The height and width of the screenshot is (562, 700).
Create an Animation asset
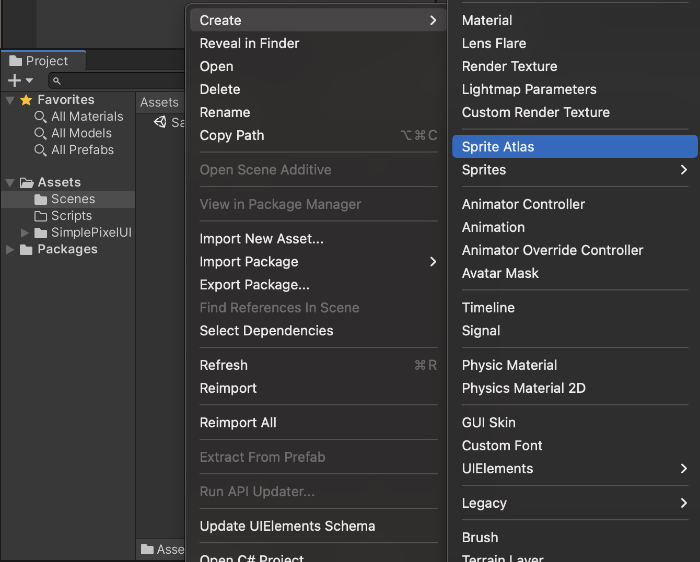pyautogui.click(x=575, y=227)
